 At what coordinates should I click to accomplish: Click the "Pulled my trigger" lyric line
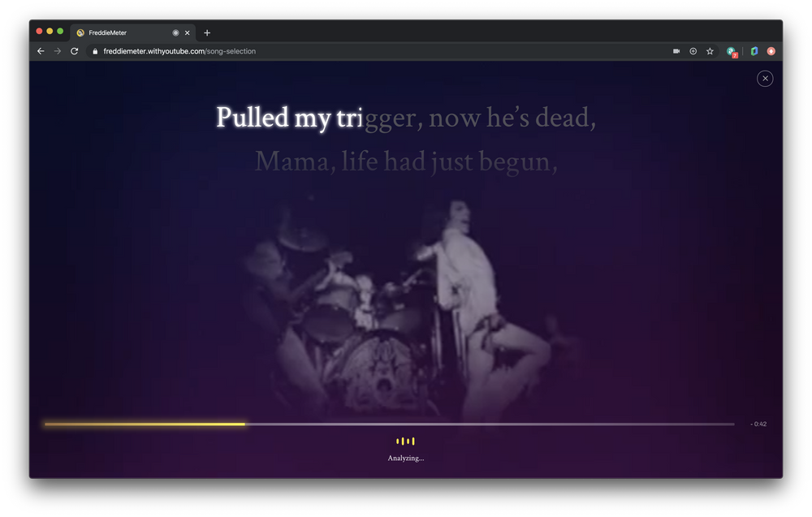406,118
